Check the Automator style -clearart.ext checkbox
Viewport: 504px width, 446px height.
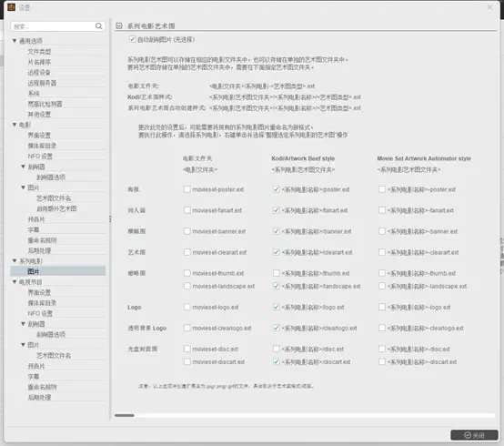[382, 252]
